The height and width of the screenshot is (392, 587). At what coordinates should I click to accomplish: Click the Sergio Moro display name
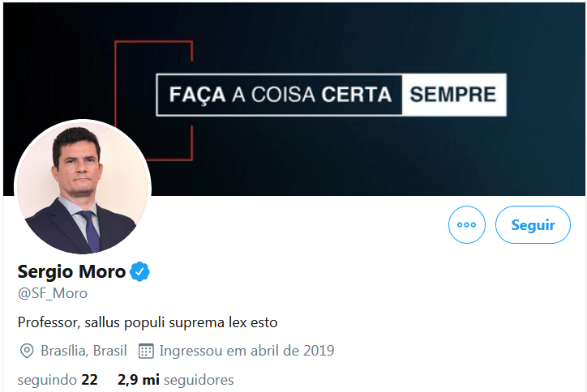point(71,272)
